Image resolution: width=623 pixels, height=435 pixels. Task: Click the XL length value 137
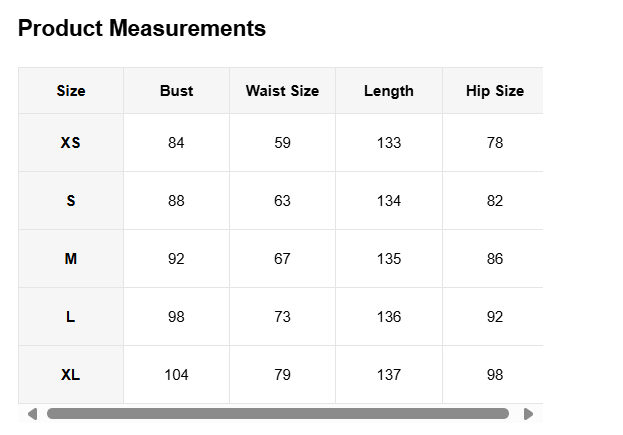pyautogui.click(x=389, y=375)
